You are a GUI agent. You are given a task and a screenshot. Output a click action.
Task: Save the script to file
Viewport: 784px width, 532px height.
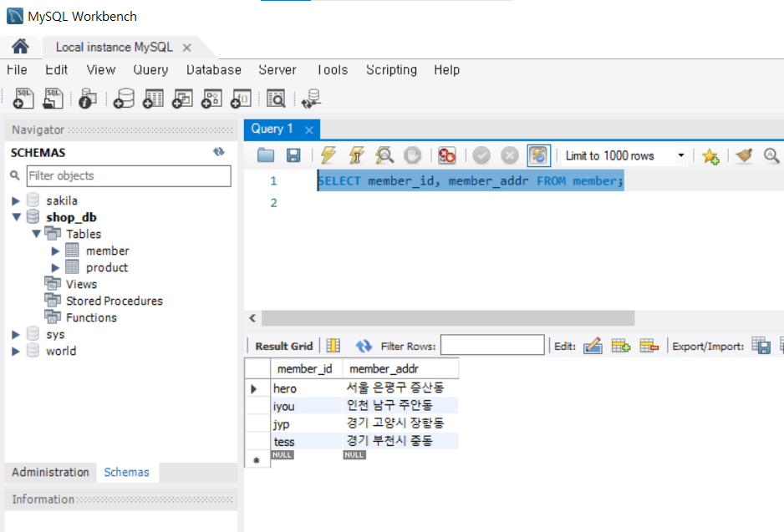[x=293, y=155]
